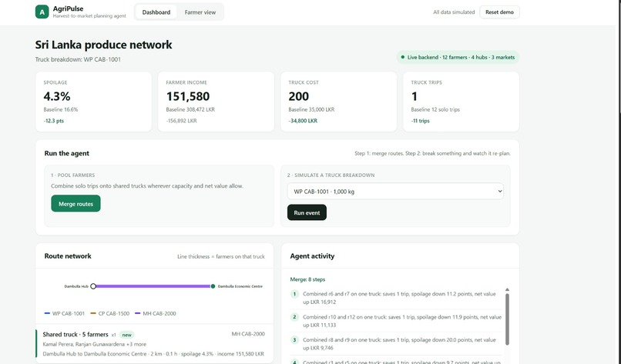
Task: Click the Reset demo button
Action: click(x=499, y=12)
